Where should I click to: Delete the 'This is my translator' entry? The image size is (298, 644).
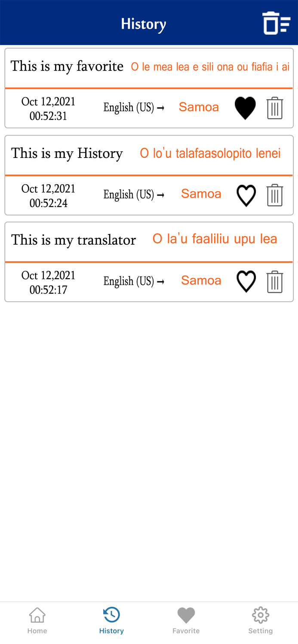click(x=274, y=282)
